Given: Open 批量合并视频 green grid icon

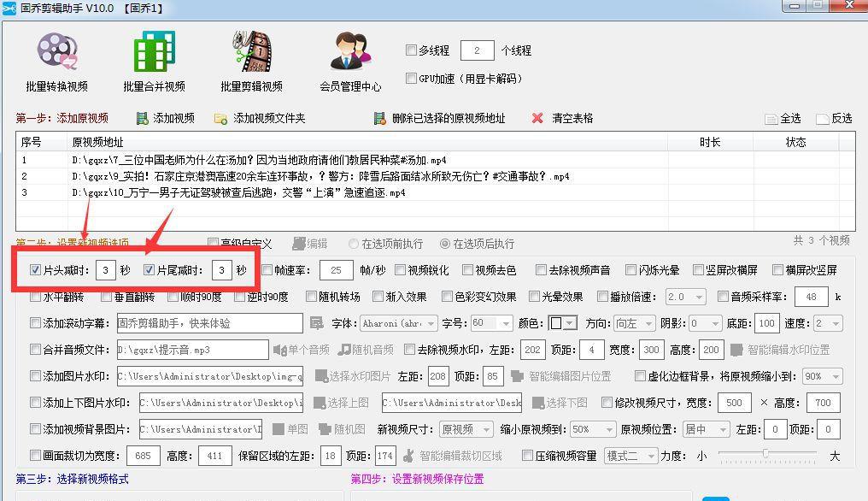Looking at the screenshot, I should (155, 50).
